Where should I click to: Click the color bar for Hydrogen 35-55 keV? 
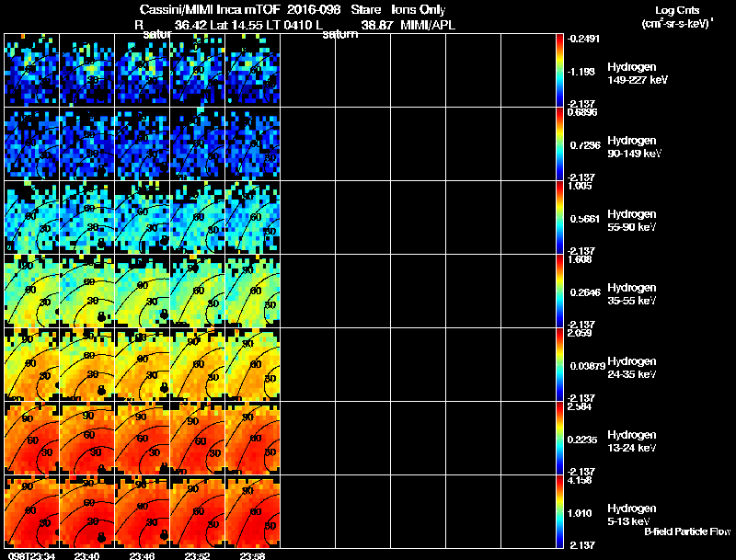[559, 291]
